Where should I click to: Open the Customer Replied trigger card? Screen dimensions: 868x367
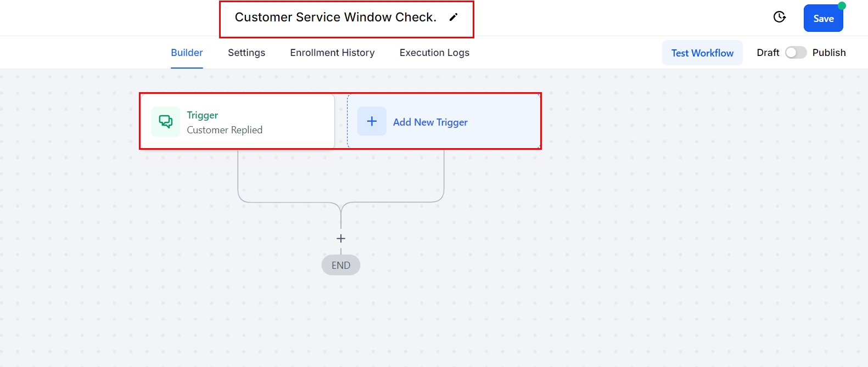point(237,121)
